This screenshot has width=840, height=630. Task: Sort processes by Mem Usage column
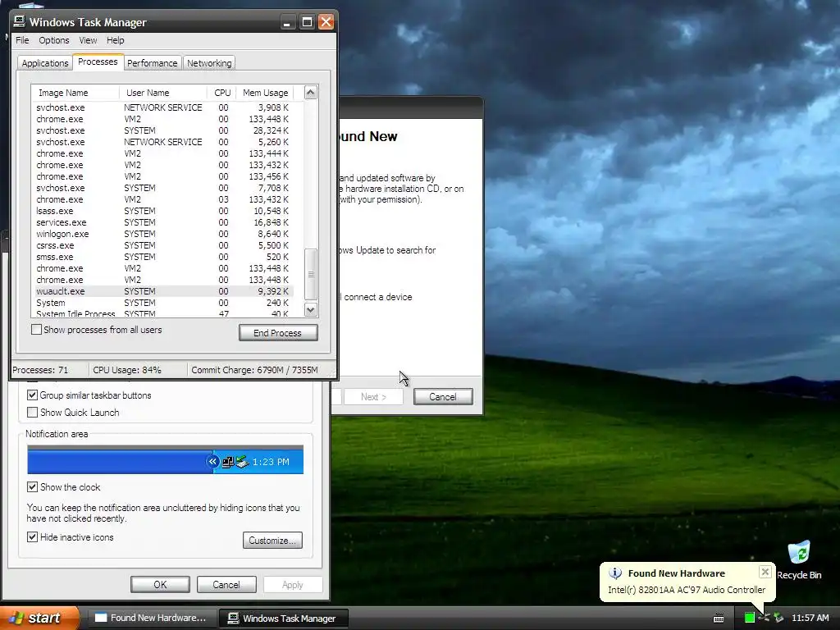(265, 93)
